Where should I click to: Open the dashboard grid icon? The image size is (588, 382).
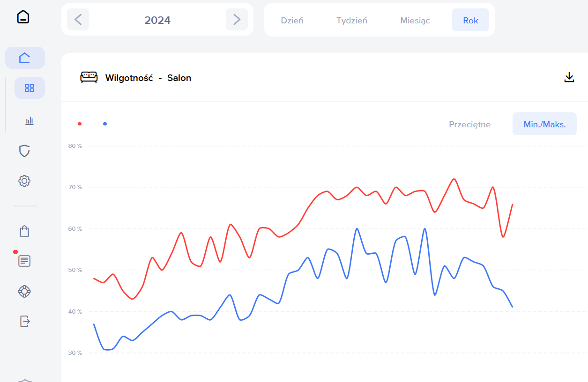coord(30,88)
